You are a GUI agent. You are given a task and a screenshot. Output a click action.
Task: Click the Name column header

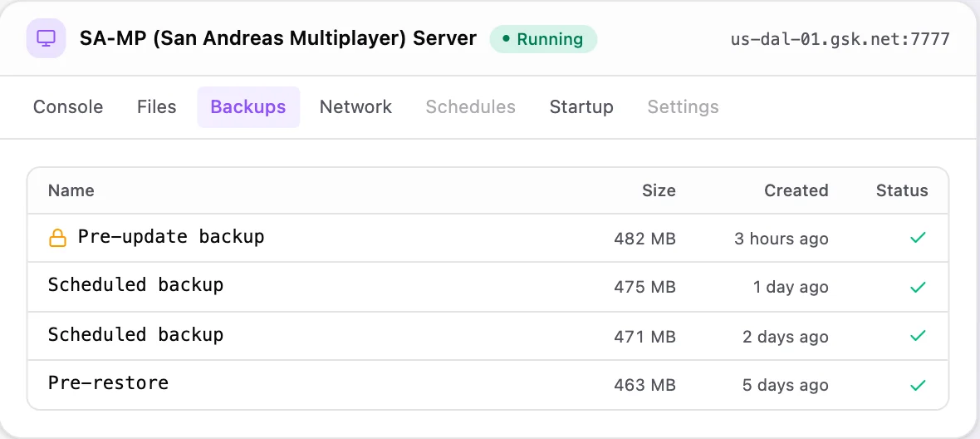tap(71, 190)
